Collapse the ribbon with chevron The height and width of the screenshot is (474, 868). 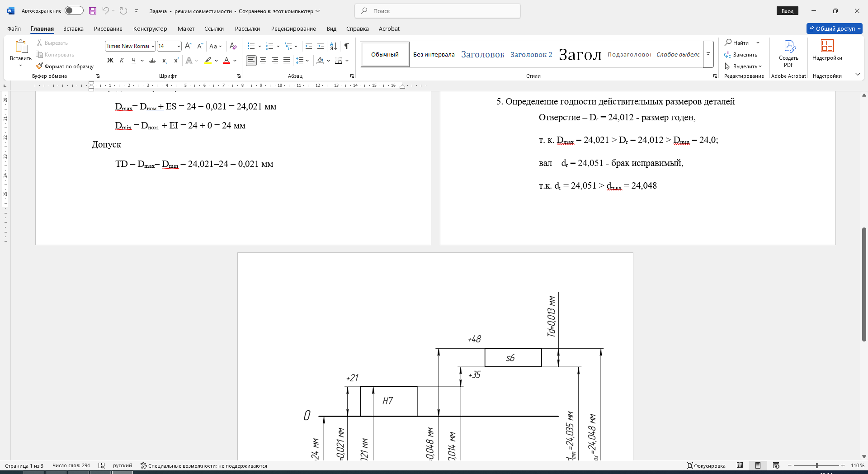coord(858,75)
